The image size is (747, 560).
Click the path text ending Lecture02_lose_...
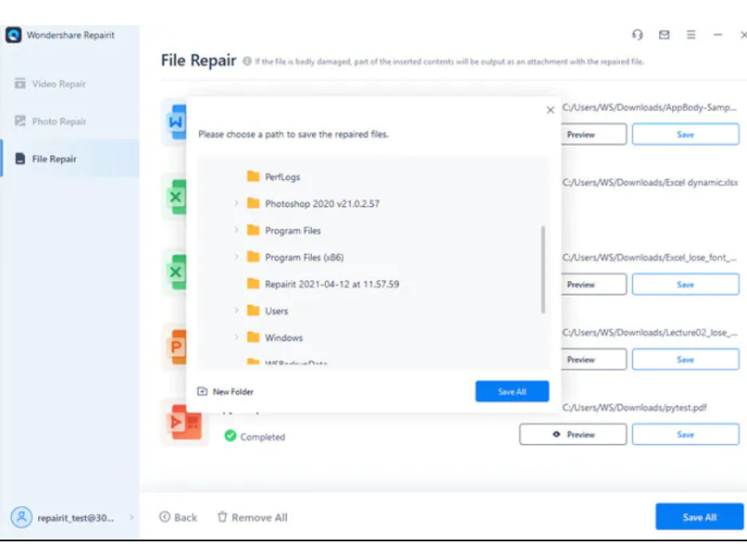(x=650, y=332)
